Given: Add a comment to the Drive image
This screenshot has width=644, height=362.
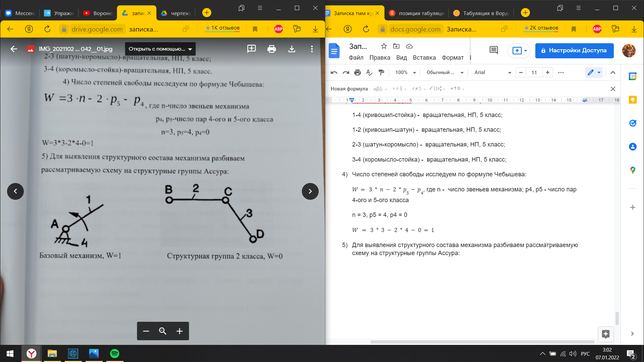Looking at the screenshot, I should pos(252,49).
